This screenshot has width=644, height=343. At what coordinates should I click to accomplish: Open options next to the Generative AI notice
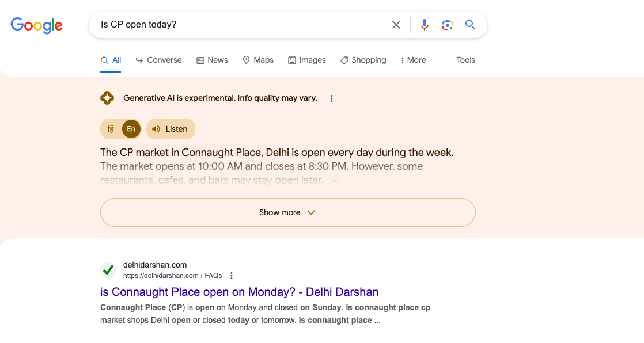point(332,98)
